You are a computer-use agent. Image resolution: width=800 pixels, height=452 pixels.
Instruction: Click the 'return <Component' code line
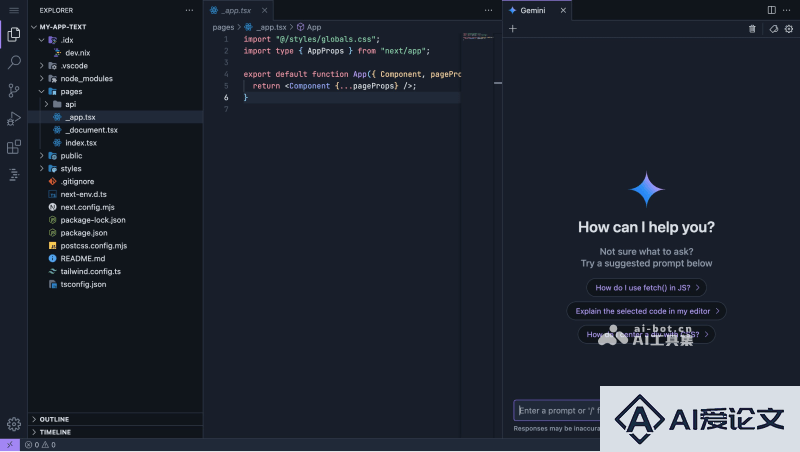click(334, 86)
